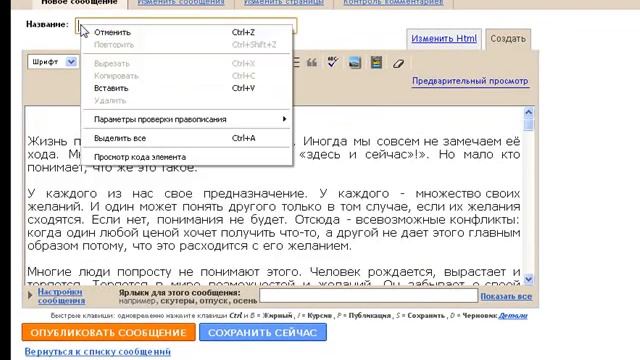The width and height of the screenshot is (640, 360).
Task: Open the Изменить сообщения tab
Action: click(180, 3)
